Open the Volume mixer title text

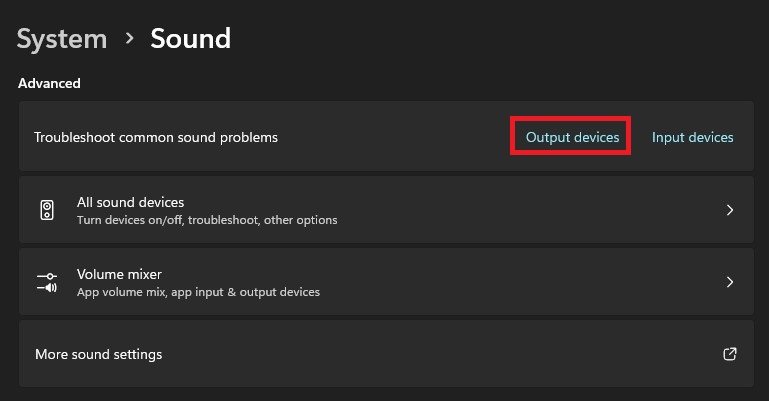[x=119, y=274]
